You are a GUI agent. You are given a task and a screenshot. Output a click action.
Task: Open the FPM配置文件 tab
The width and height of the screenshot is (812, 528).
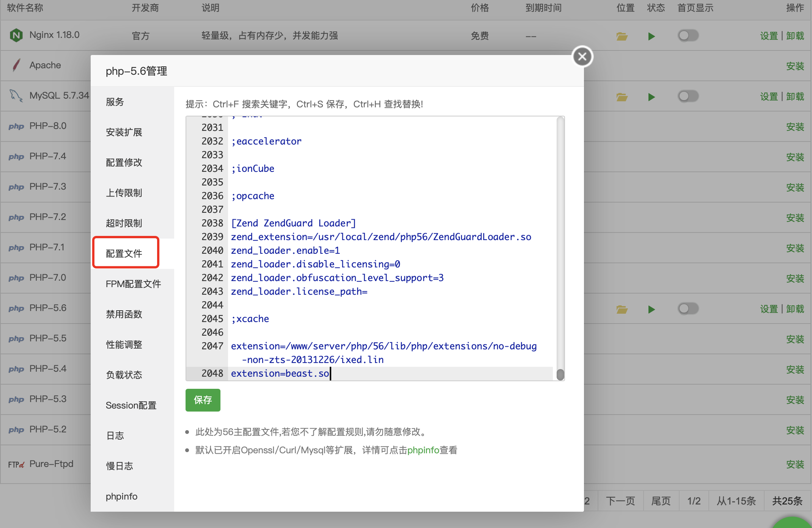pyautogui.click(x=132, y=284)
